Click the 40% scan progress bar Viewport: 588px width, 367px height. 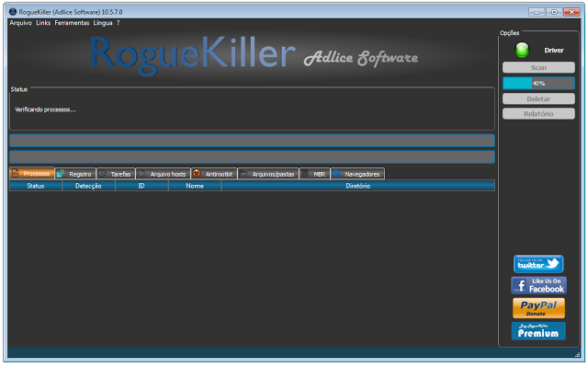538,84
